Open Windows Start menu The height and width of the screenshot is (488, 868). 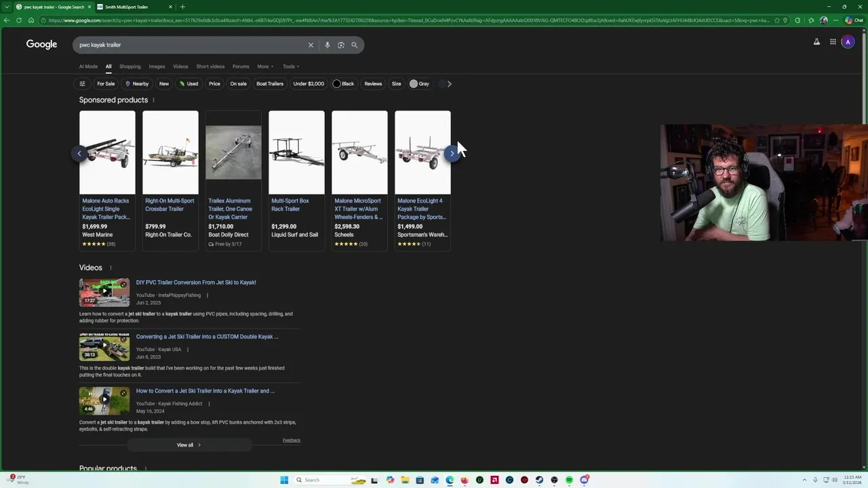click(x=284, y=480)
